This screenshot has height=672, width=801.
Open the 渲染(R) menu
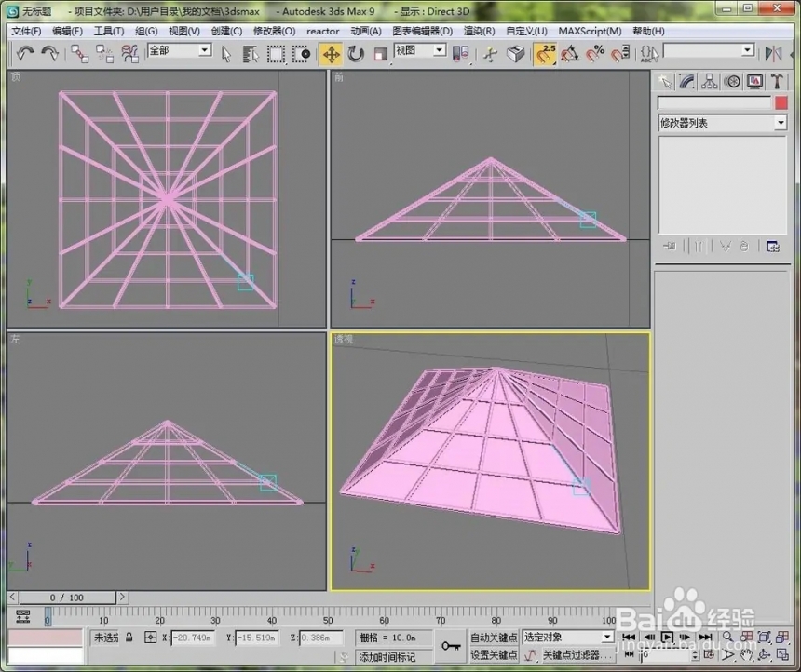[479, 31]
